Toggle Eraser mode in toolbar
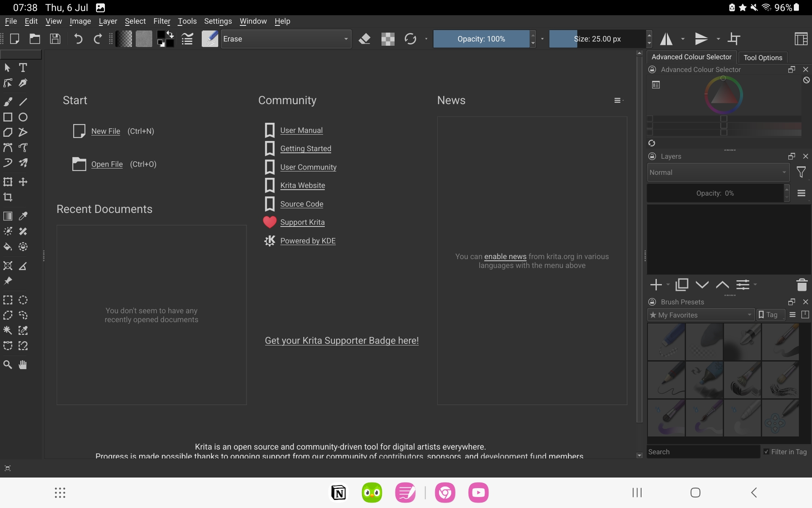Viewport: 812px width, 508px height. coord(365,39)
